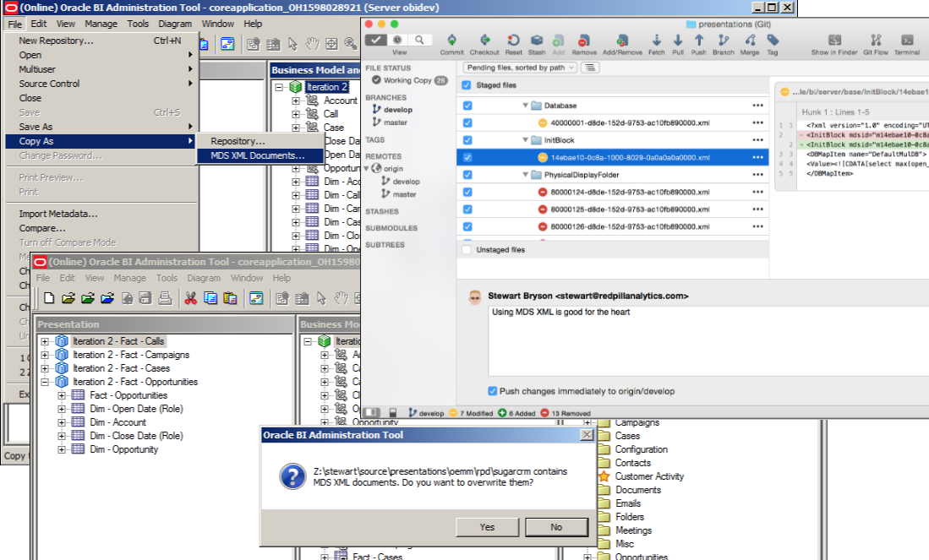Image resolution: width=929 pixels, height=560 pixels.
Task: Click No in the overwrite dialog
Action: (x=555, y=526)
